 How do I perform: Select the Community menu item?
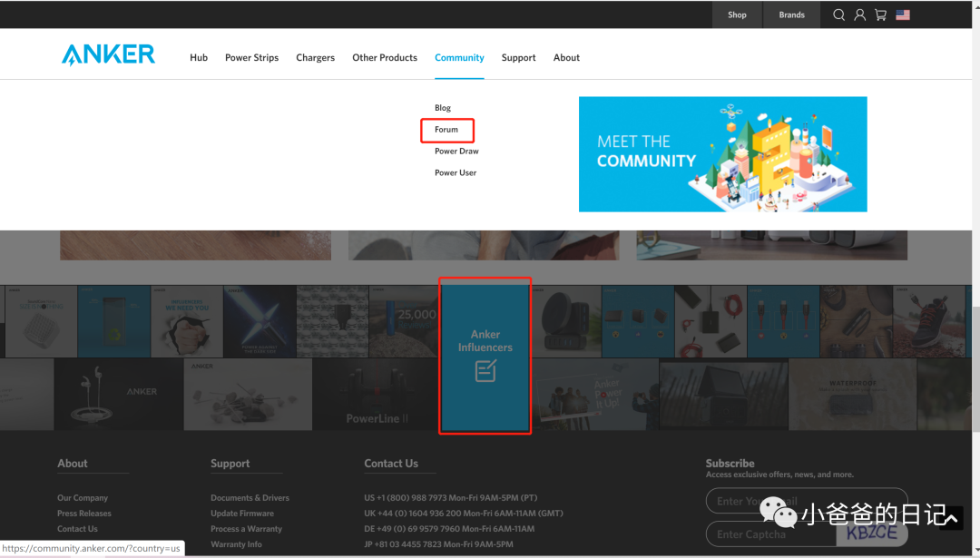pyautogui.click(x=459, y=57)
